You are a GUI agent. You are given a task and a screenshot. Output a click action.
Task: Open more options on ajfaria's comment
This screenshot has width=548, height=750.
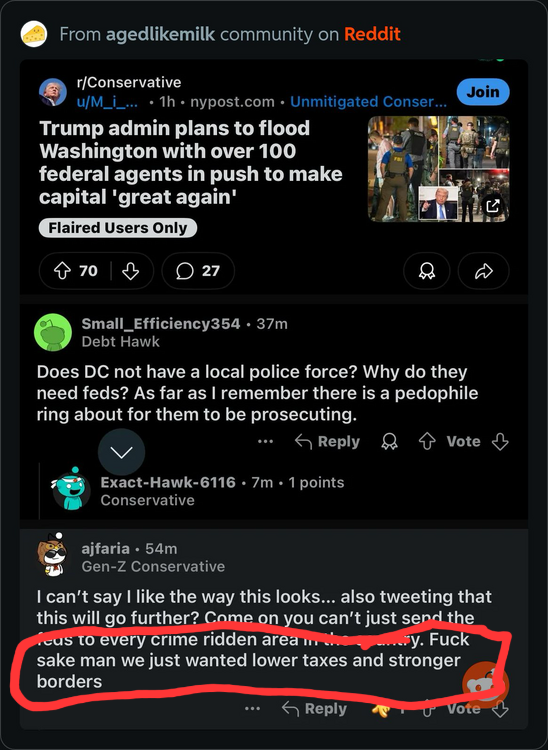click(252, 708)
